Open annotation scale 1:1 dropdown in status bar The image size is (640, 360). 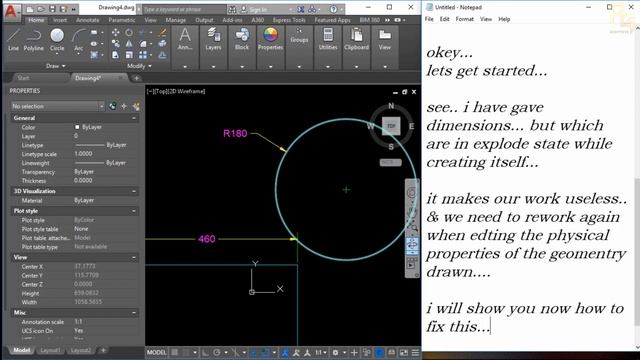(321, 352)
